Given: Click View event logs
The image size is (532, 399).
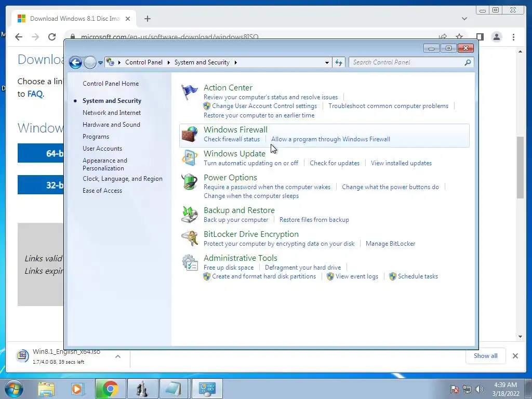Looking at the screenshot, I should pyautogui.click(x=356, y=276).
